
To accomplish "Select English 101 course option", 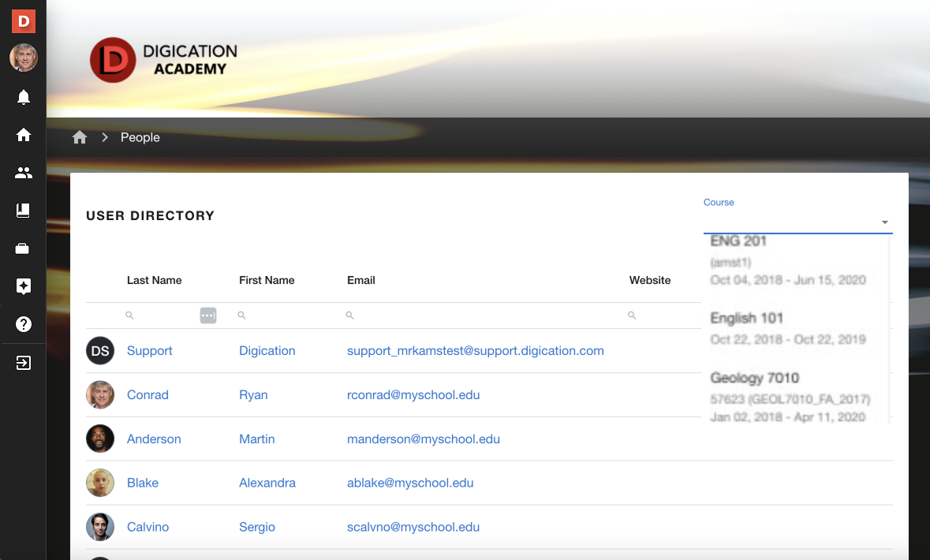I will coord(795,328).
